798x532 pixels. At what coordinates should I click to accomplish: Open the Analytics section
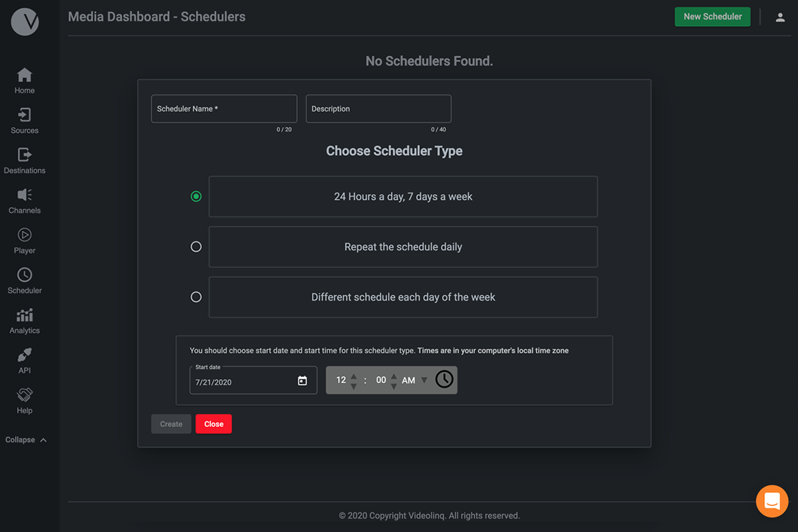tap(25, 321)
